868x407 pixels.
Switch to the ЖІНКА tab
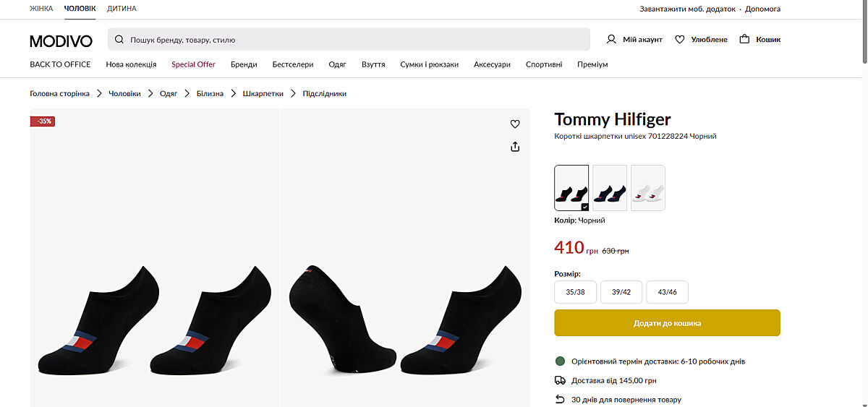[41, 9]
